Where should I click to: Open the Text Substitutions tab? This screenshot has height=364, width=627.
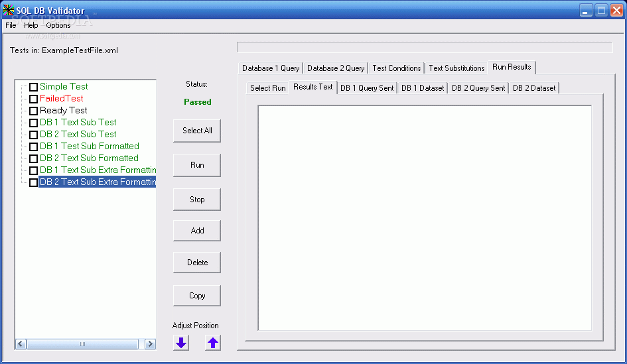click(456, 68)
